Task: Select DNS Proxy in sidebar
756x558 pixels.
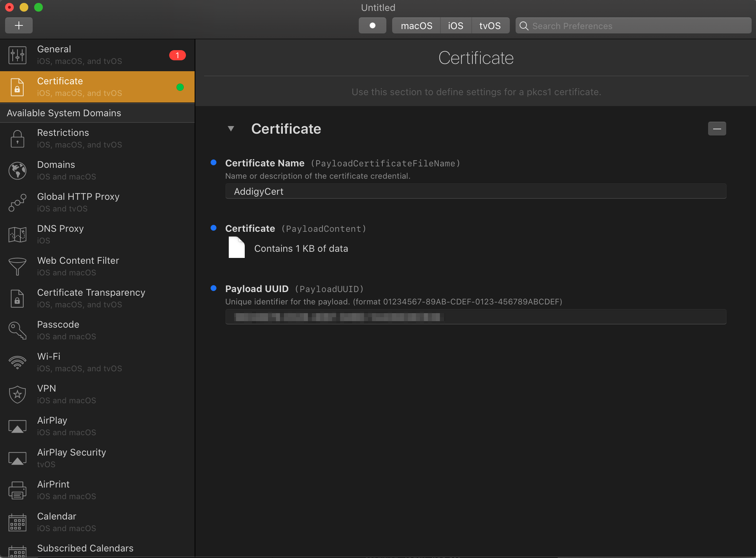Action: tap(97, 235)
